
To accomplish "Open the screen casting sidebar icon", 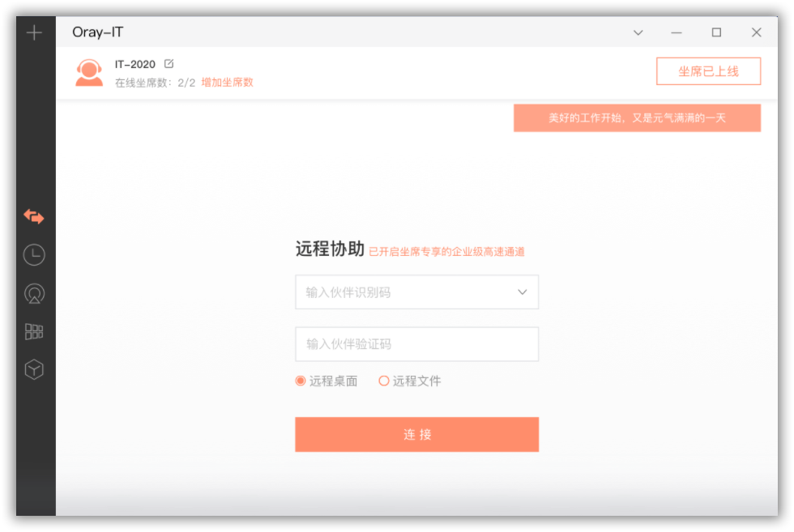I will point(34,294).
